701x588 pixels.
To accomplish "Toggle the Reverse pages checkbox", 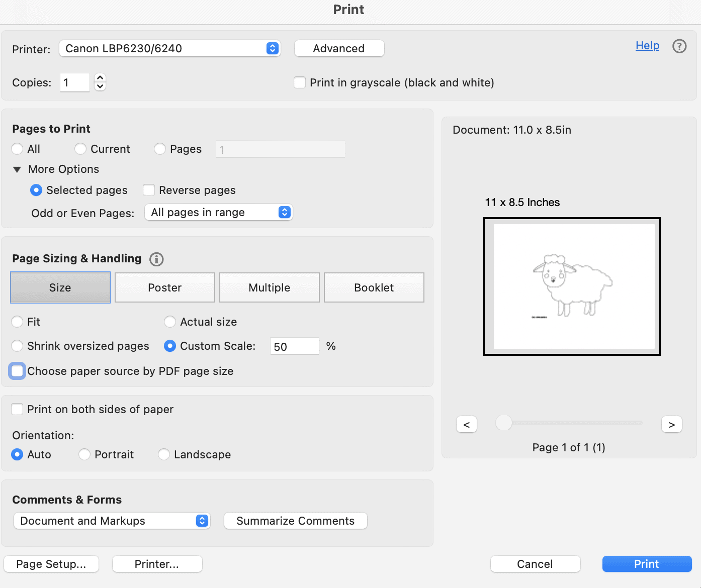I will tap(149, 190).
